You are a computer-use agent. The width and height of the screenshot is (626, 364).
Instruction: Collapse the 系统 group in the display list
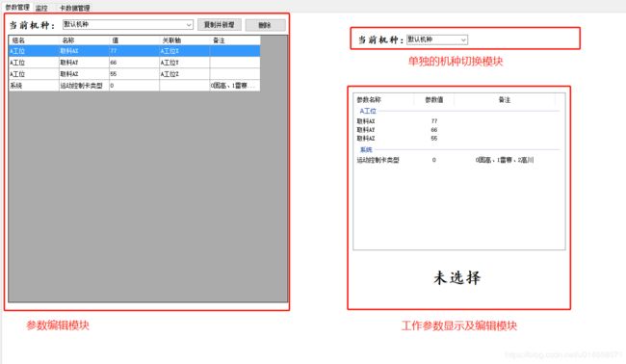tap(366, 149)
